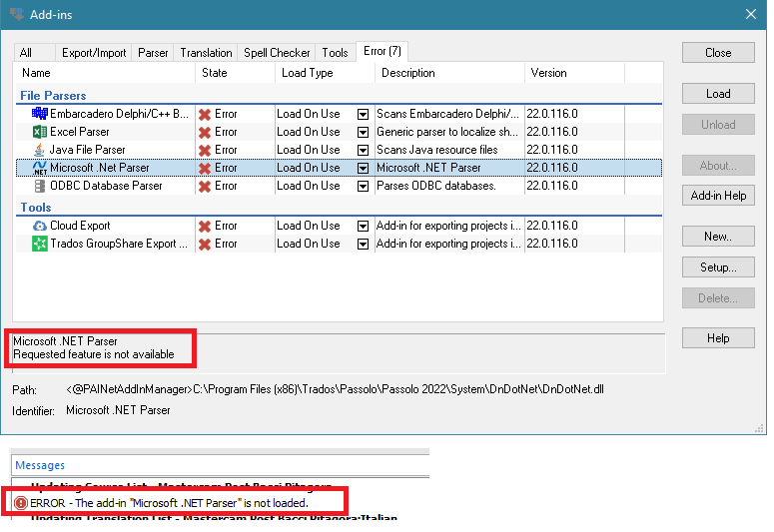The width and height of the screenshot is (774, 532).
Task: Click the Excel Parser icon
Action: coord(40,132)
